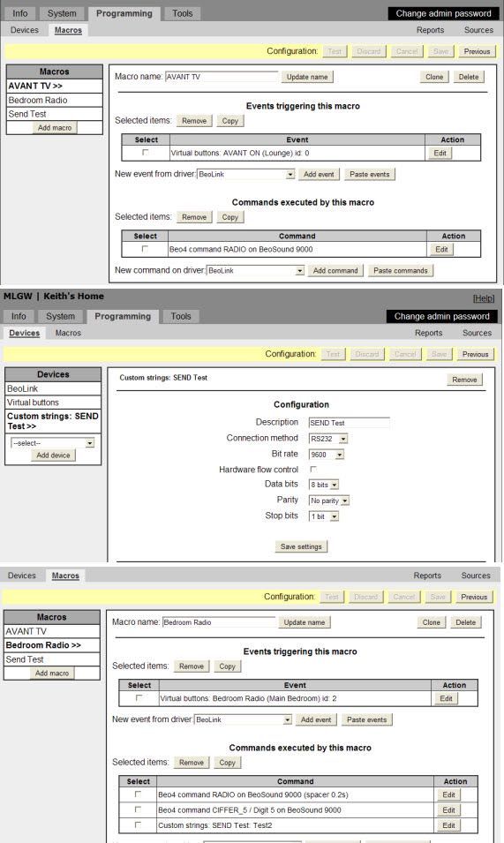The image size is (504, 843).
Task: Tick checkbox for CIFFER_5 / Digit 5 command
Action: (x=138, y=809)
